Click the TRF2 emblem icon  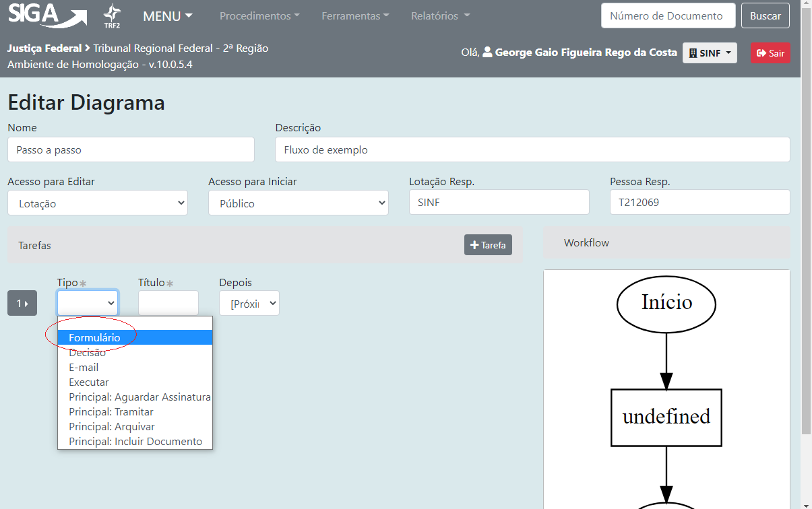(112, 15)
